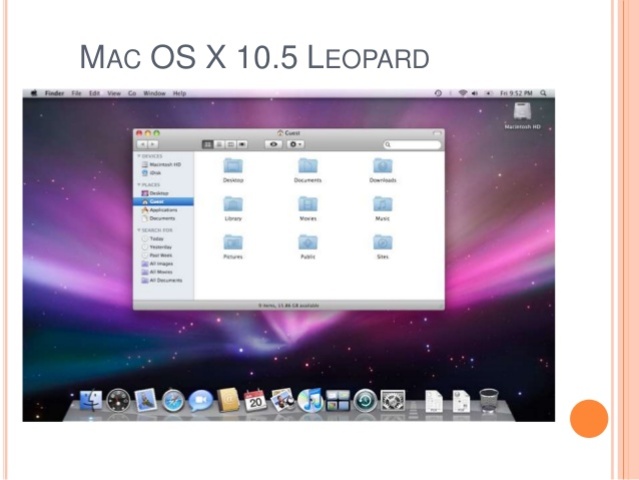Open Spaces from the Dock
The image size is (639, 480).
tap(338, 401)
